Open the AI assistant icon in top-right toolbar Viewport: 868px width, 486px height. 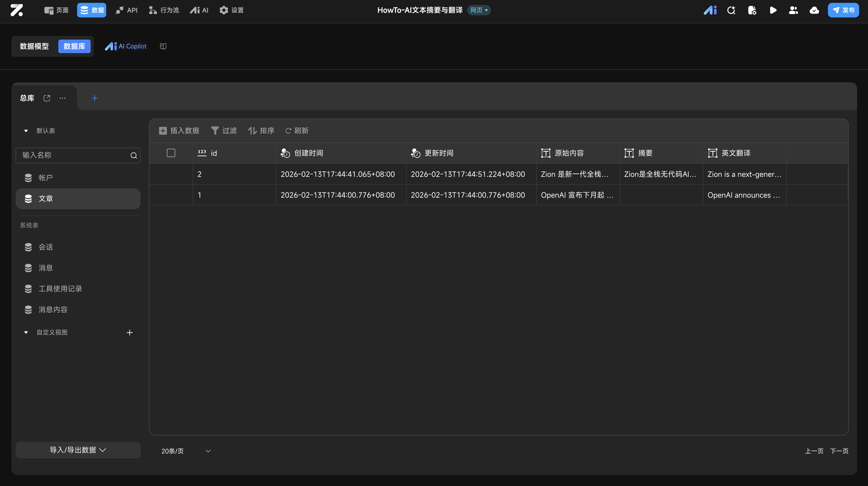pyautogui.click(x=710, y=10)
